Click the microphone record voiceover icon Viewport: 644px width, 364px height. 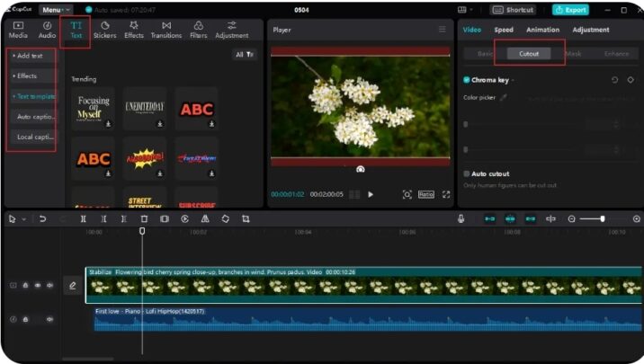tap(461, 218)
